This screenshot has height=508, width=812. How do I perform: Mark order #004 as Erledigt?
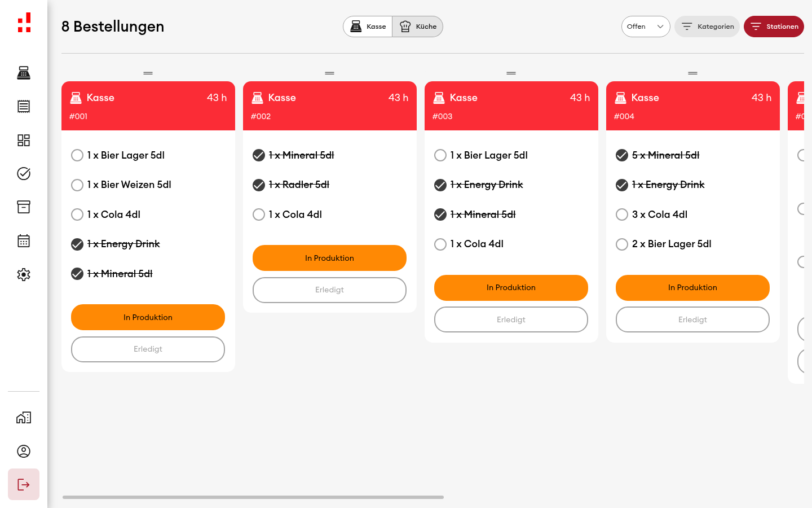pyautogui.click(x=692, y=319)
